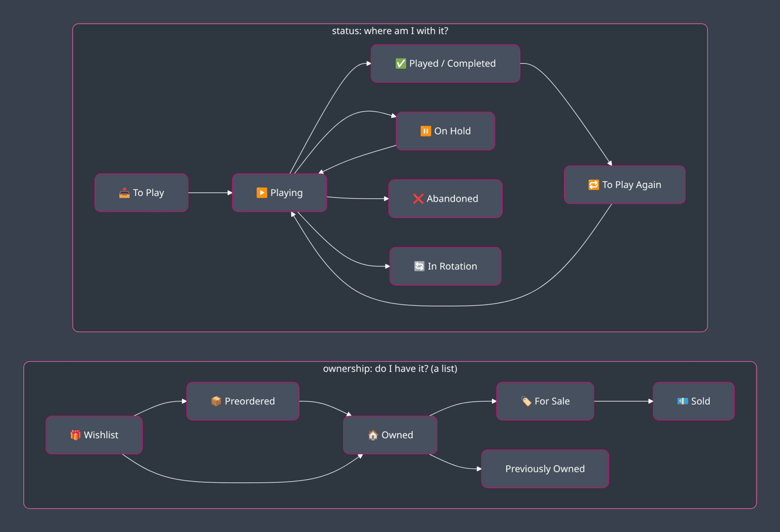The width and height of the screenshot is (780, 532).
Task: Click the repeat arrows icon on To Play Again
Action: point(593,185)
